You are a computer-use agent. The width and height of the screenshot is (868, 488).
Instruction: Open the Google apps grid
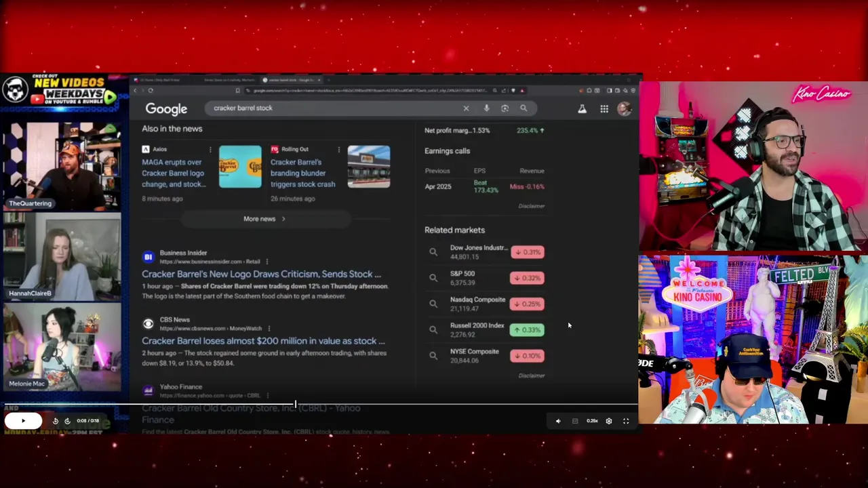coord(604,108)
